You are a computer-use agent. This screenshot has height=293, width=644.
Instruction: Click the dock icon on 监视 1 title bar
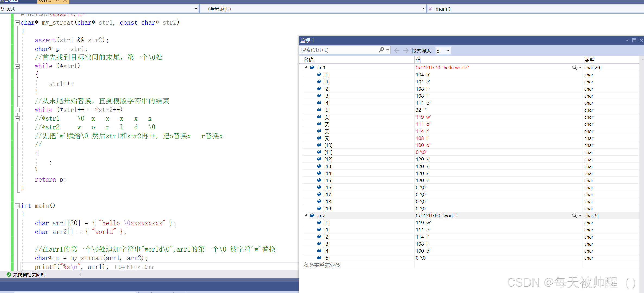point(634,40)
